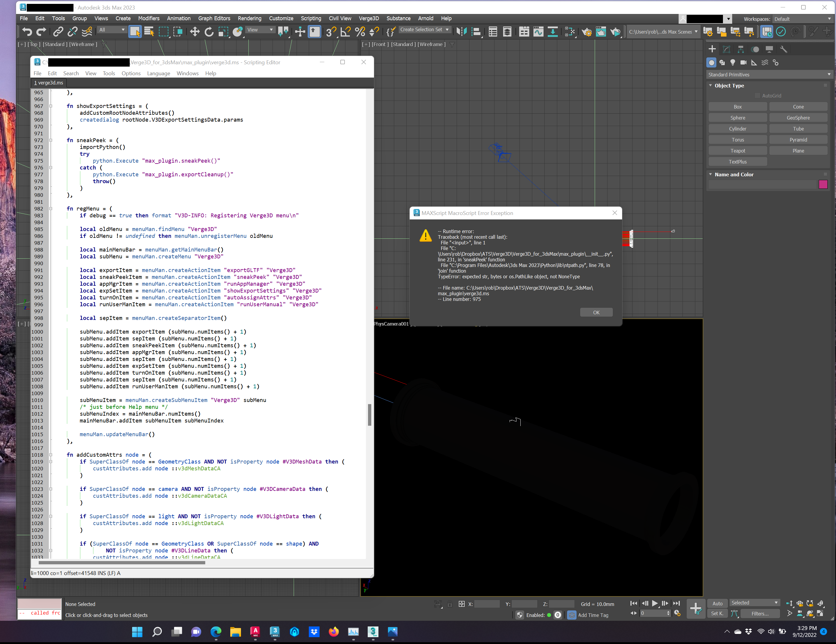
Task: Open the Scripting menu
Action: coord(311,18)
